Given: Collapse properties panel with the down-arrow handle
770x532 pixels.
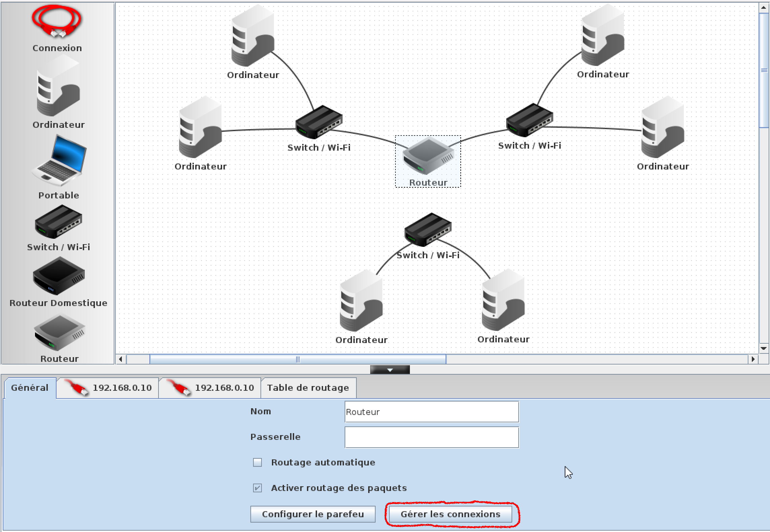Looking at the screenshot, I should pyautogui.click(x=390, y=370).
